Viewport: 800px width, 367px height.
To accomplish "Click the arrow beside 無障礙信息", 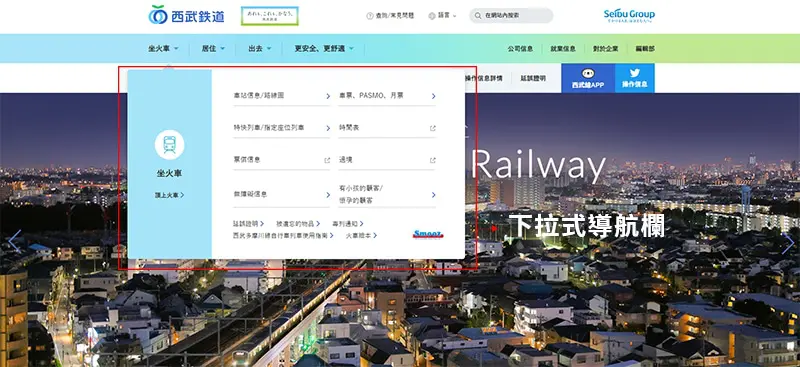I will click(x=328, y=195).
